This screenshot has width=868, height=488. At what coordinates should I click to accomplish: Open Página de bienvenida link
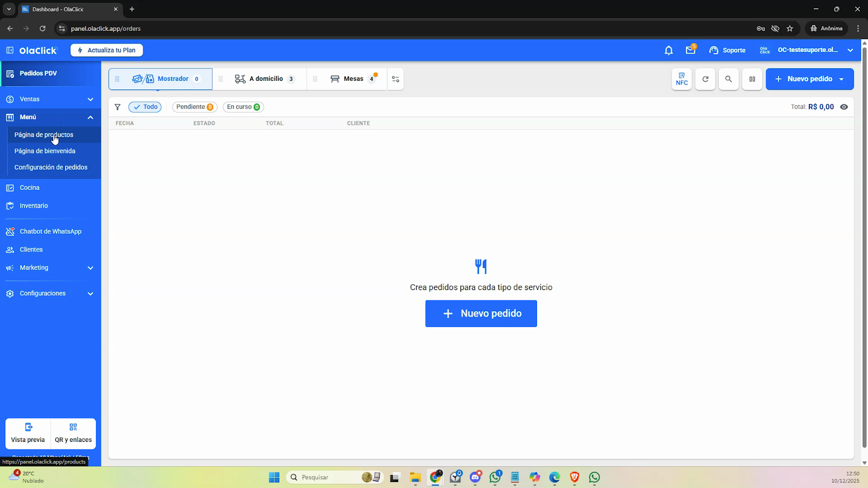point(45,151)
